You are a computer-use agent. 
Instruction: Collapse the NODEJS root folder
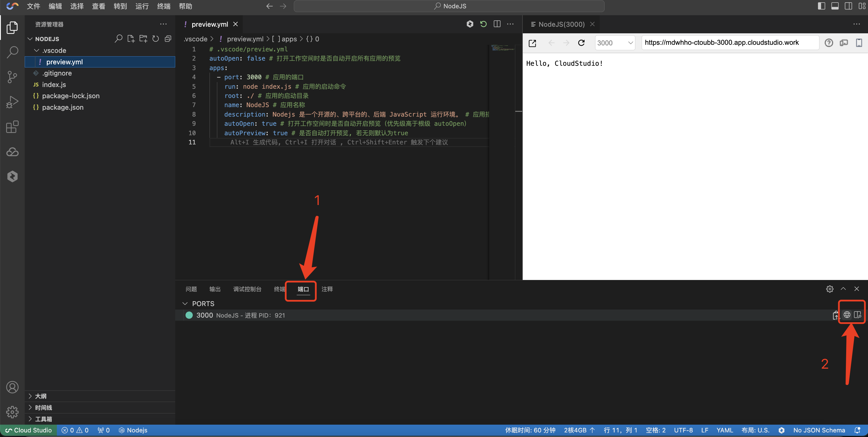(30, 39)
